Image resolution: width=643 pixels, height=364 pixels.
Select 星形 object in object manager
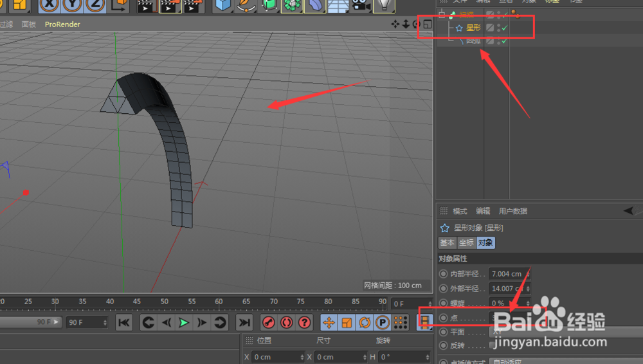[473, 28]
